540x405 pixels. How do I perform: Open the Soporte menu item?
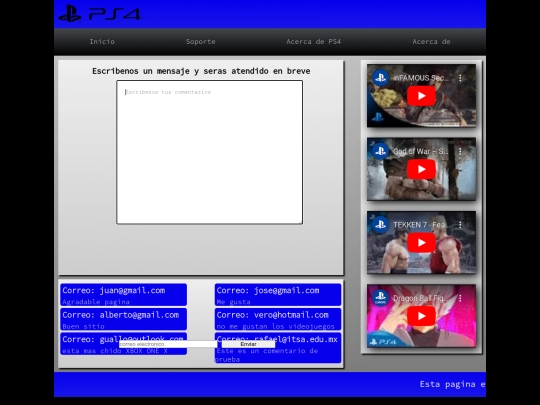[201, 42]
